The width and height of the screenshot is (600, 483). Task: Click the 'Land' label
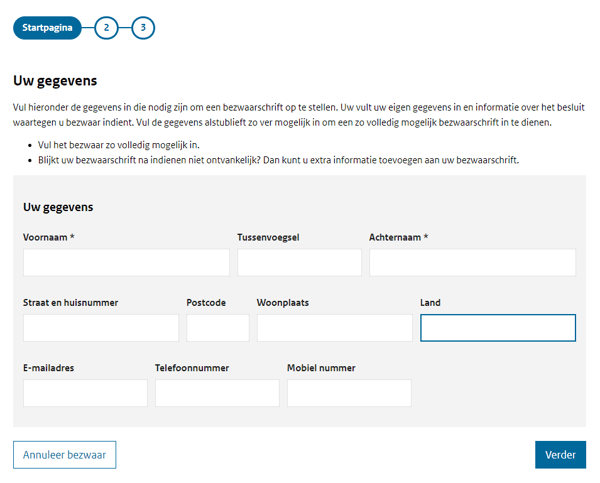tap(430, 303)
